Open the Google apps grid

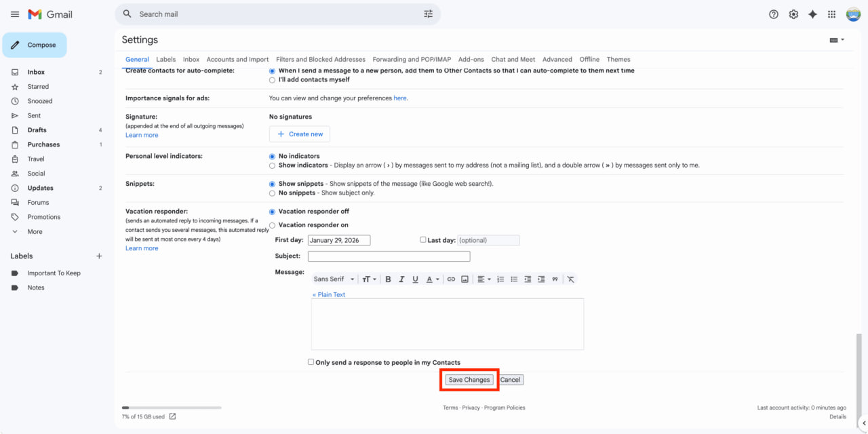831,14
